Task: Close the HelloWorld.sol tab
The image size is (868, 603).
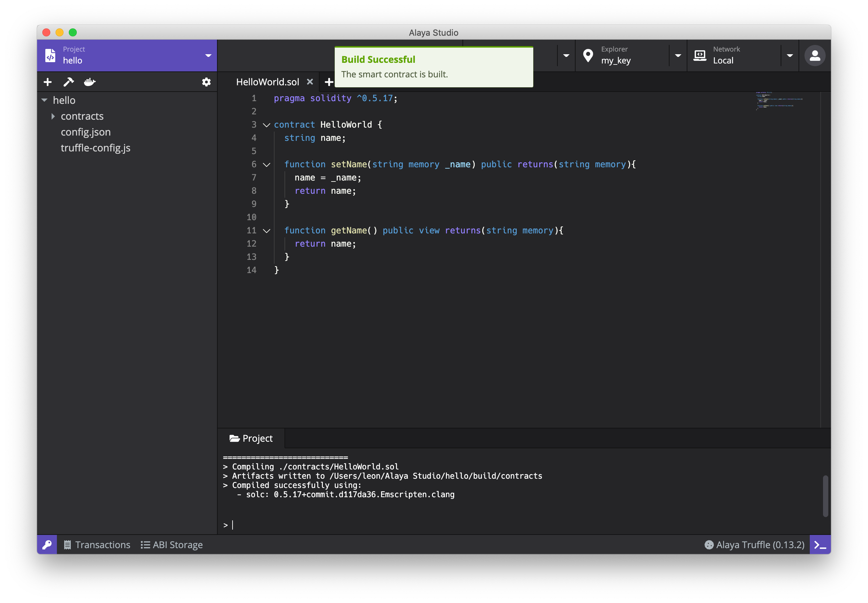Action: tap(310, 82)
